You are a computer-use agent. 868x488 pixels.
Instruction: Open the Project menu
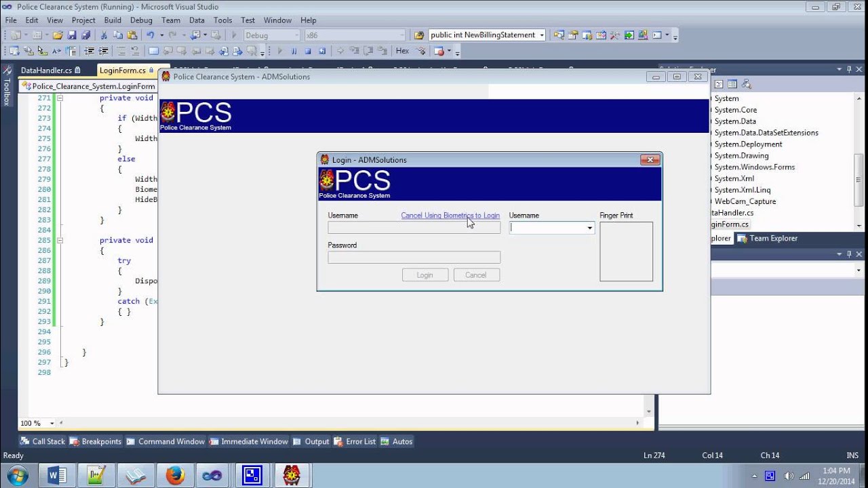point(83,20)
